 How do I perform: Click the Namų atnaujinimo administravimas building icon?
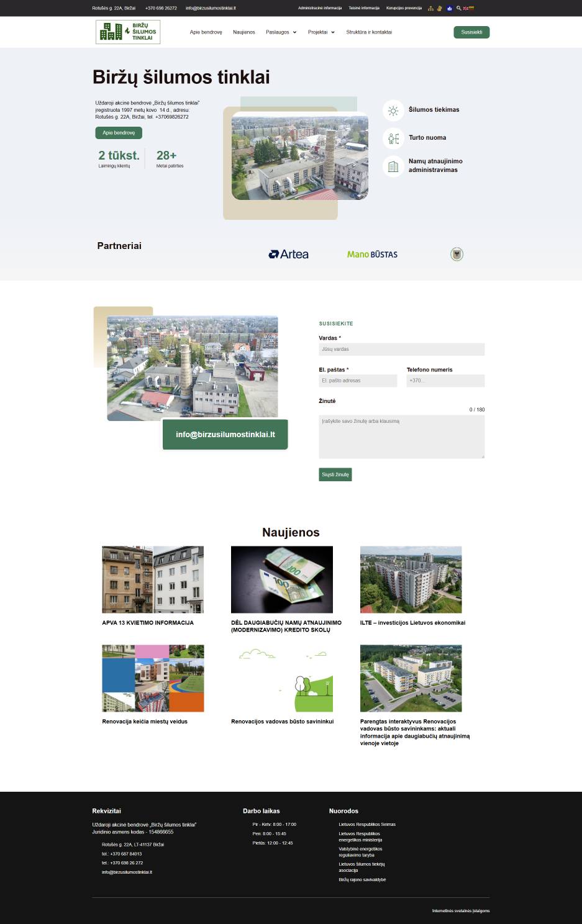[393, 166]
